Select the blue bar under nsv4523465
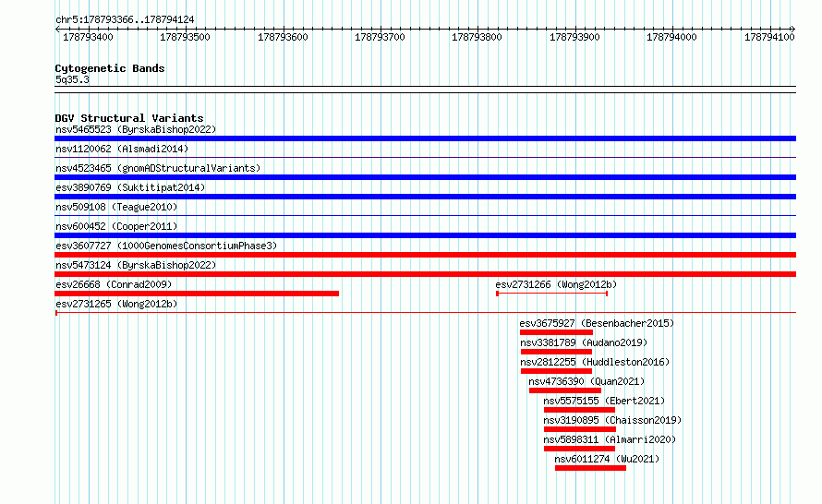Viewport: 822px width, 504px height. pyautogui.click(x=425, y=177)
